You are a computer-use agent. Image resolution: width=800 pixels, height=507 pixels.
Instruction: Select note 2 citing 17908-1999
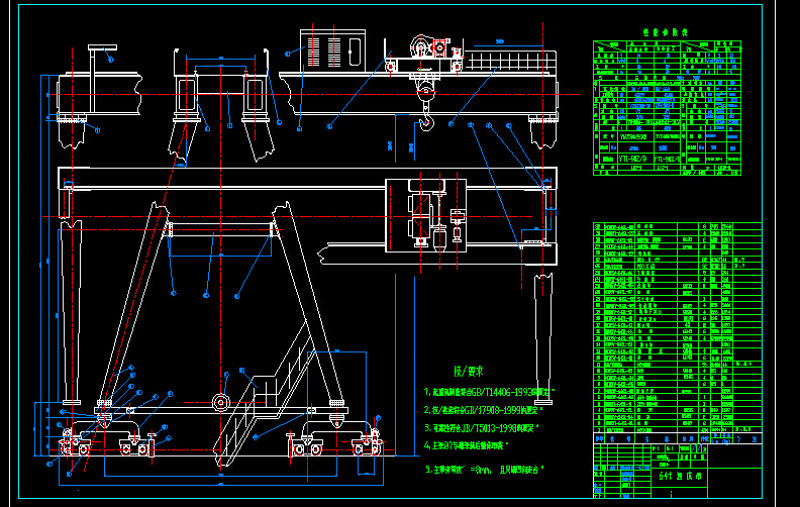[x=483, y=410]
